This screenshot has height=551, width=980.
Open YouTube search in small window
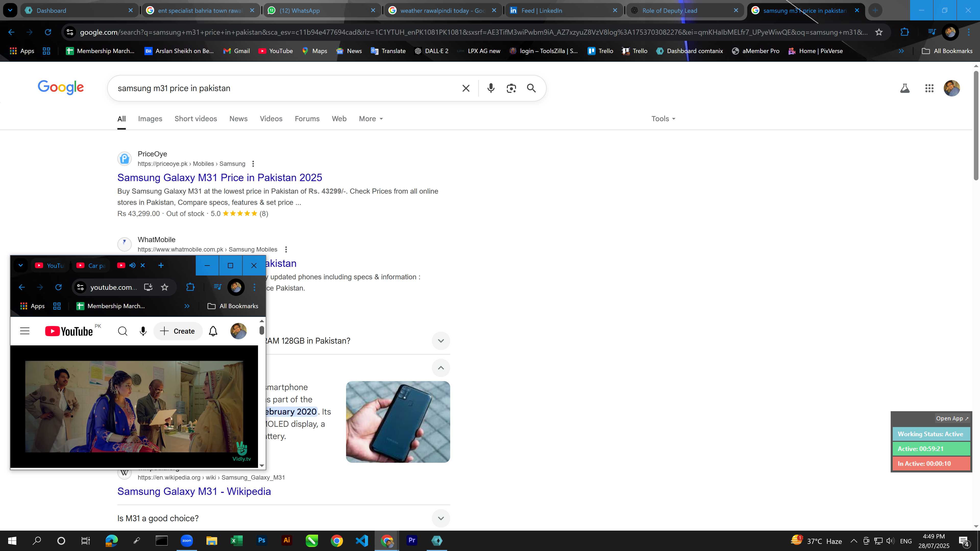122,331
